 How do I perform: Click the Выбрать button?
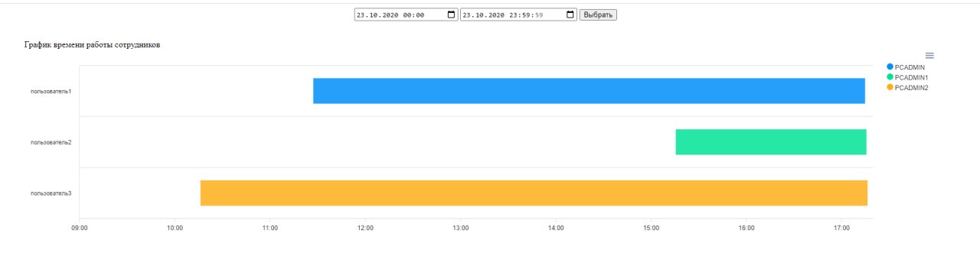pos(598,15)
